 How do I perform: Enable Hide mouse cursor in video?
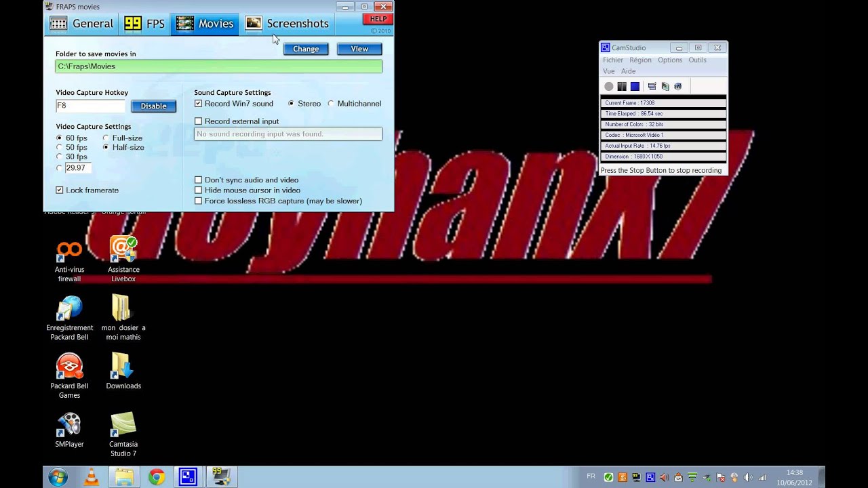[x=198, y=190]
